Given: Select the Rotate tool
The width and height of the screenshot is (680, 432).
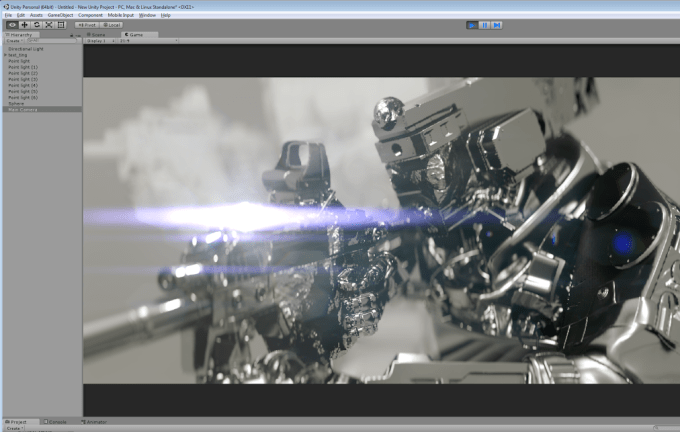Looking at the screenshot, I should pos(36,25).
